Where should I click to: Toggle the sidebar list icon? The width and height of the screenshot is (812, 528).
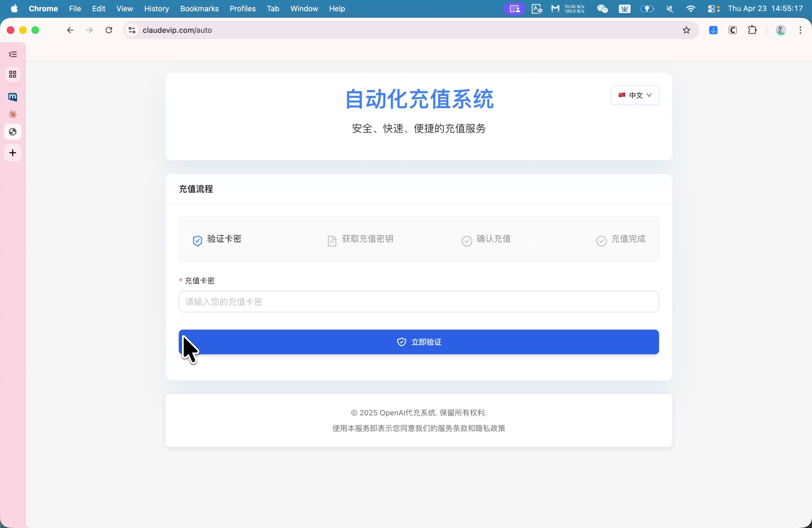13,55
